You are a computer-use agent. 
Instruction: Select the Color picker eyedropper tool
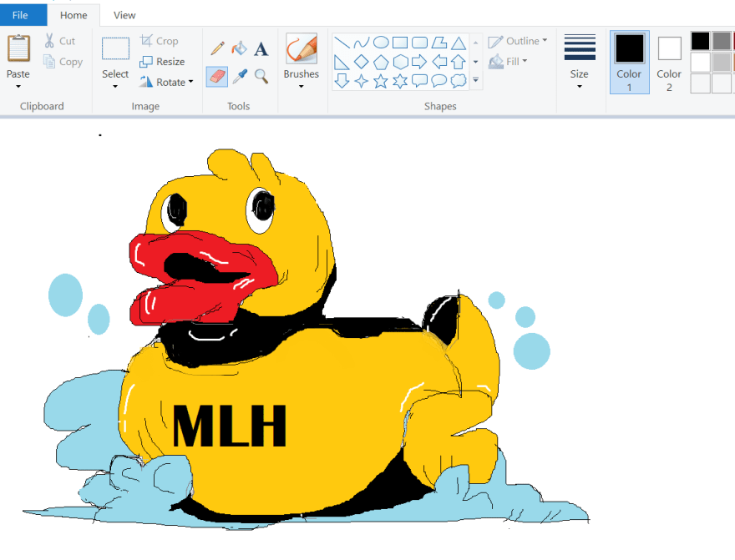tap(240, 76)
